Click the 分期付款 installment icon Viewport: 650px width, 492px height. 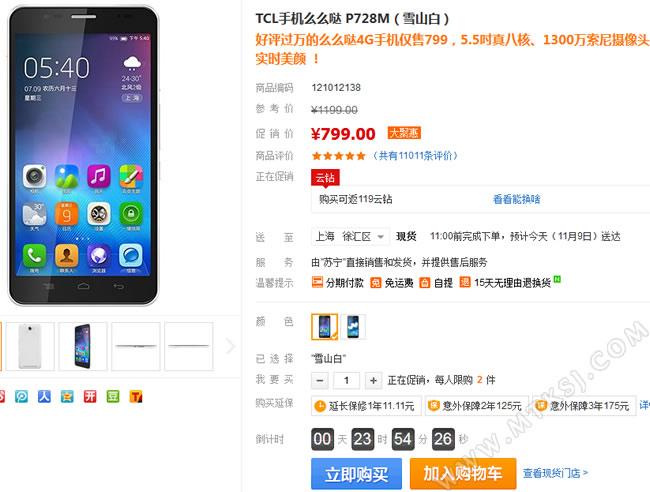click(x=317, y=282)
